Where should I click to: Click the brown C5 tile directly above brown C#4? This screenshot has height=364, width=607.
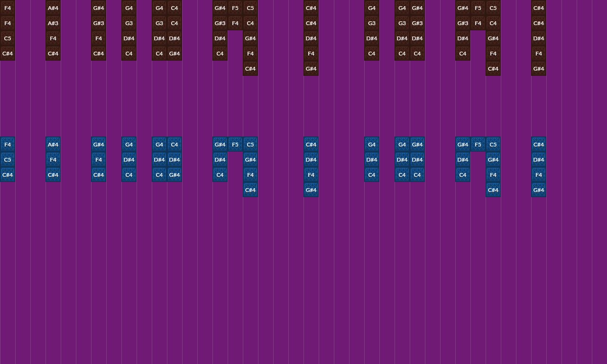tap(8, 38)
